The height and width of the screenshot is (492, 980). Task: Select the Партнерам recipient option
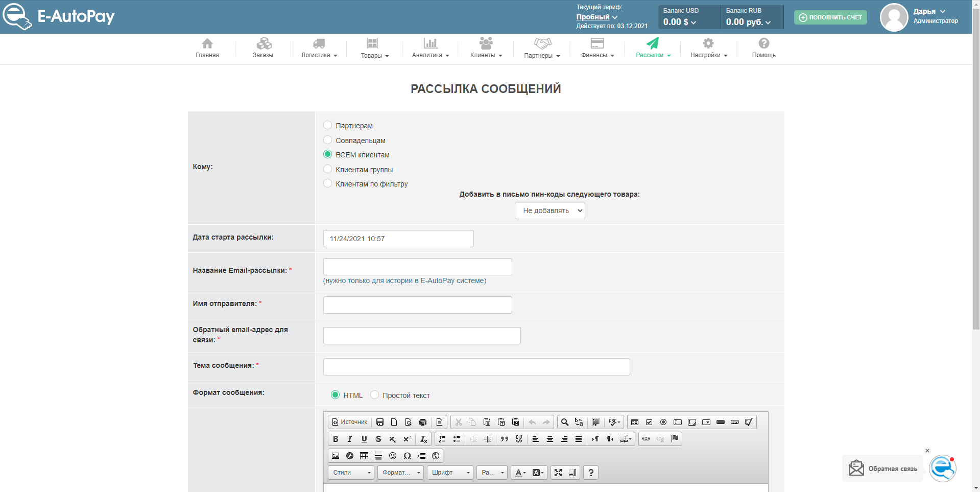[328, 125]
